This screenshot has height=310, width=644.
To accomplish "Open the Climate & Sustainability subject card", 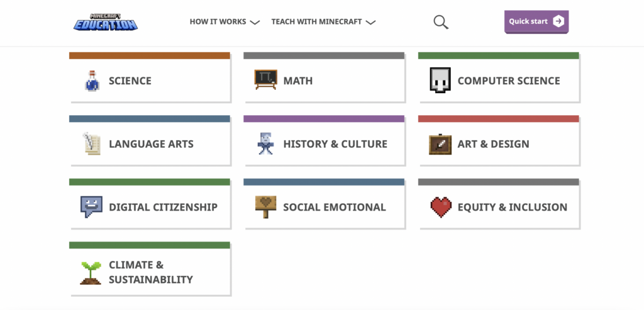I will 150,268.
